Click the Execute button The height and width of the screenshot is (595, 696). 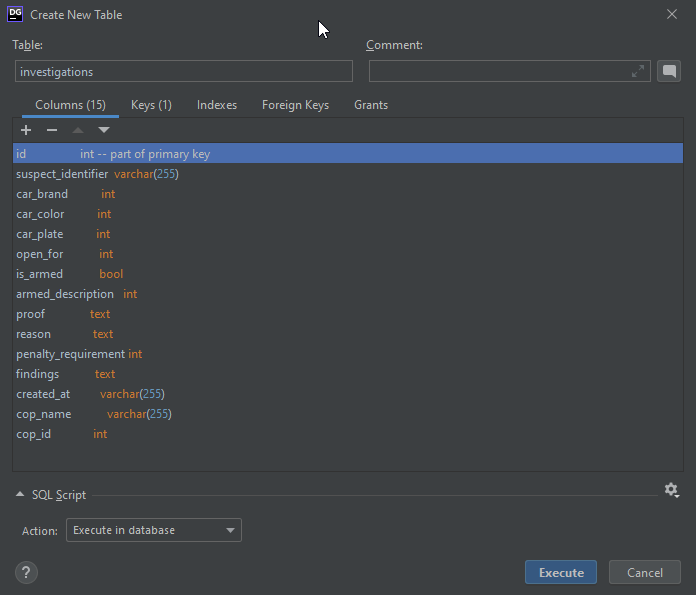561,573
